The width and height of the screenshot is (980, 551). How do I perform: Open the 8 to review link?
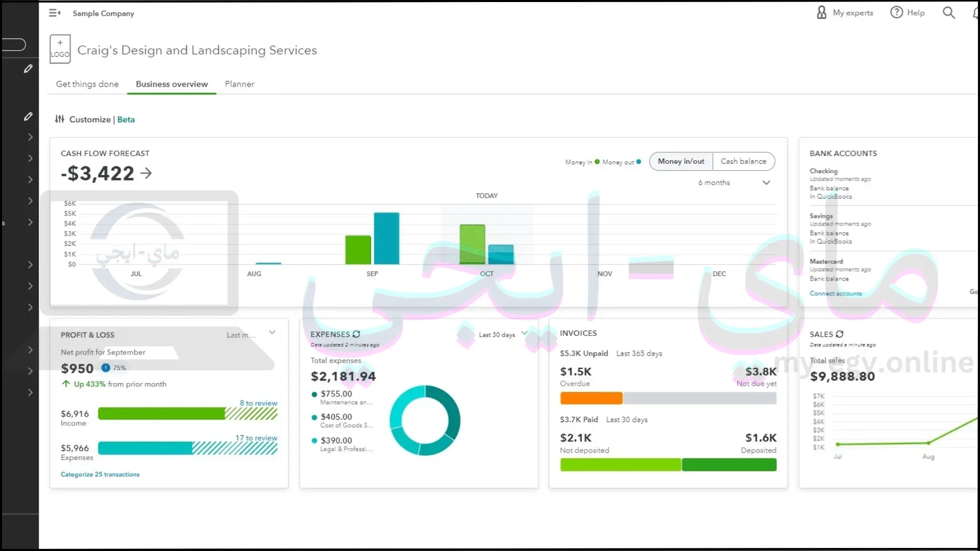[258, 403]
